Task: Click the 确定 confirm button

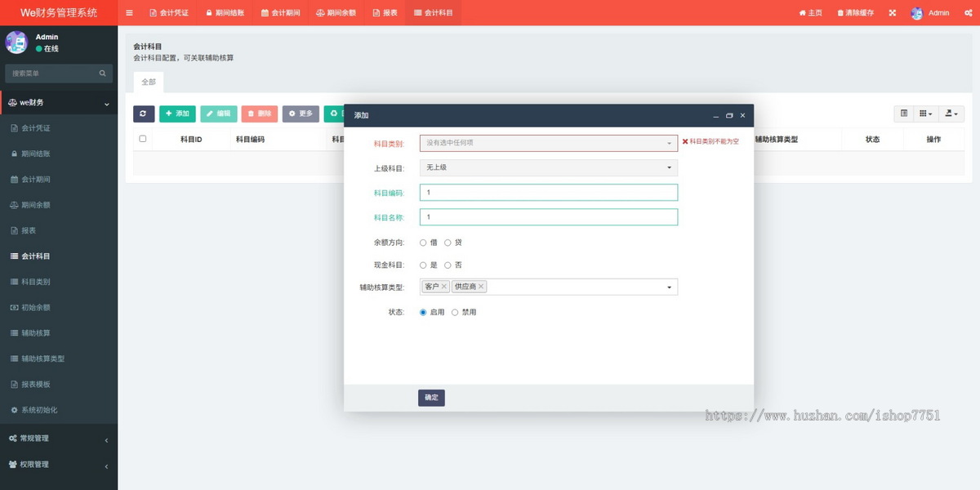Action: [x=431, y=398]
